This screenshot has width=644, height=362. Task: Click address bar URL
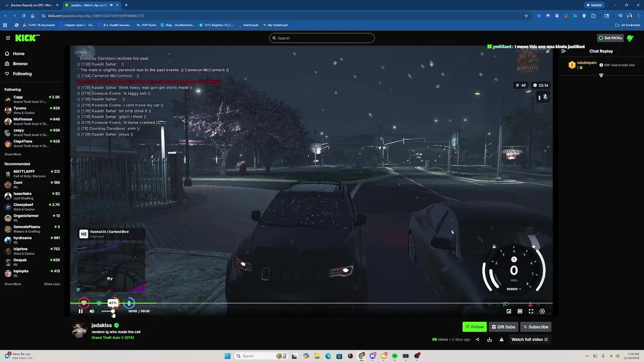click(96, 16)
